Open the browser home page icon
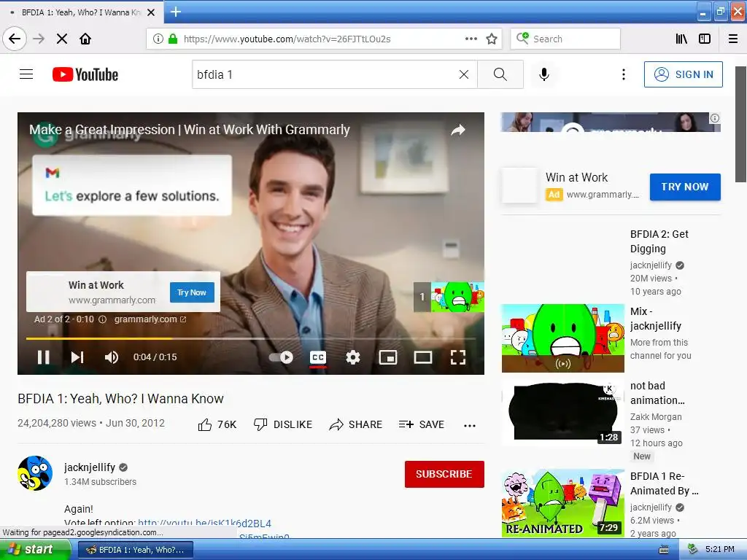The height and width of the screenshot is (560, 747). pos(85,39)
